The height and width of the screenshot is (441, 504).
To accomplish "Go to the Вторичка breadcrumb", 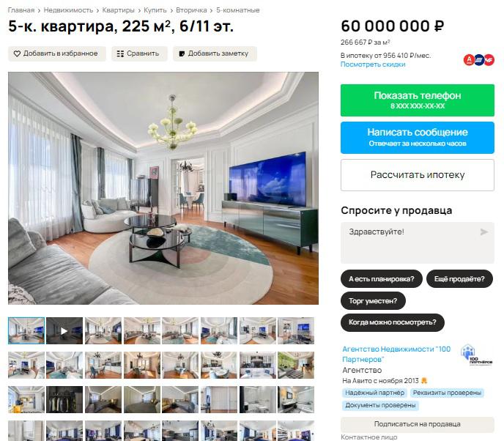I will 191,10.
